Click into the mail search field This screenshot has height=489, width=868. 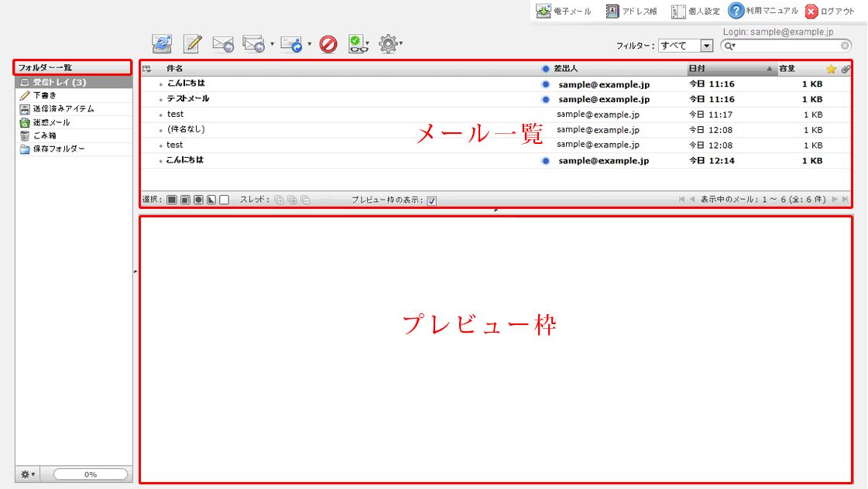click(x=787, y=46)
